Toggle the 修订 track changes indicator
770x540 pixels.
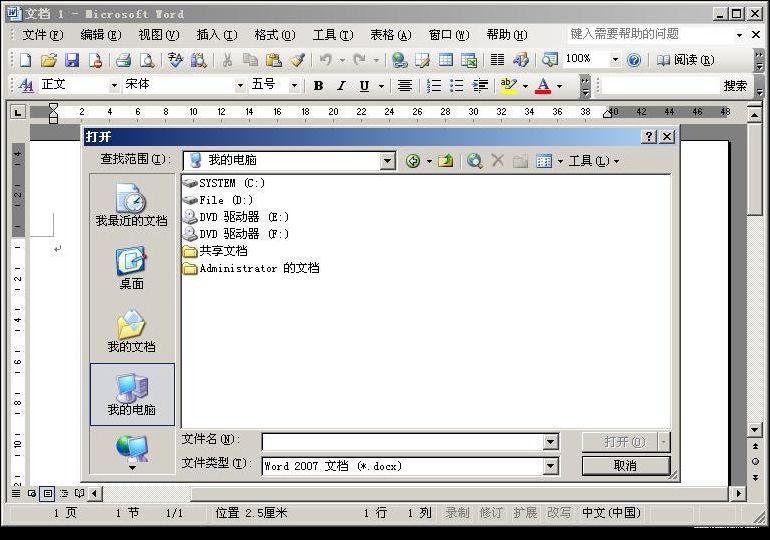tap(491, 513)
